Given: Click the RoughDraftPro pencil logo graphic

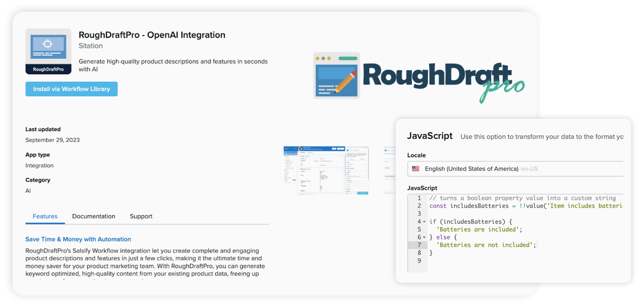Looking at the screenshot, I should coord(336,75).
